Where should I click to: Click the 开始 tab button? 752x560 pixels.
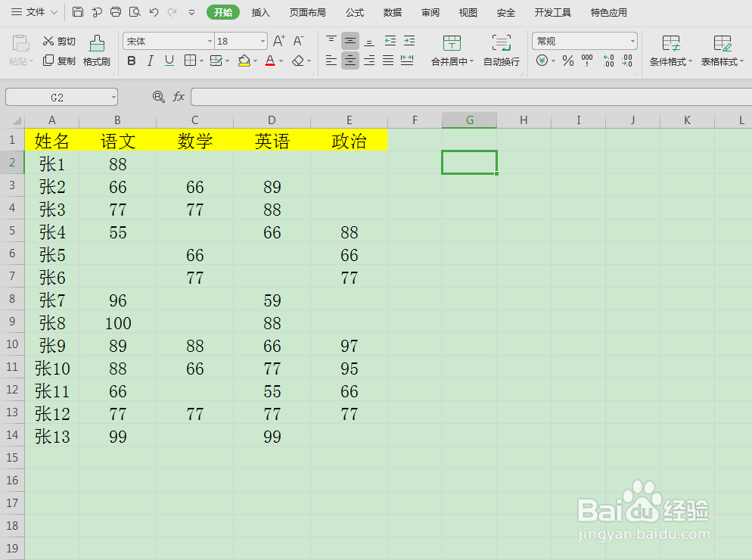pos(223,12)
